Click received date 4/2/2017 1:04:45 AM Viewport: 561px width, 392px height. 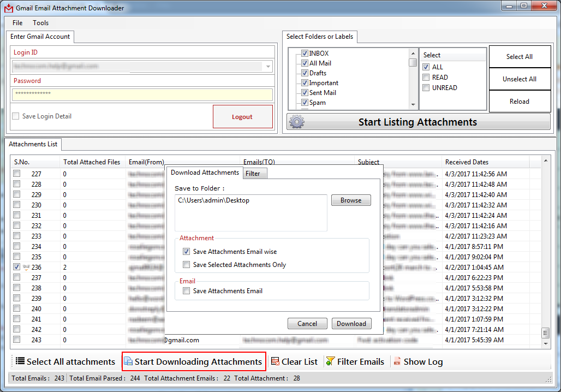click(x=474, y=268)
